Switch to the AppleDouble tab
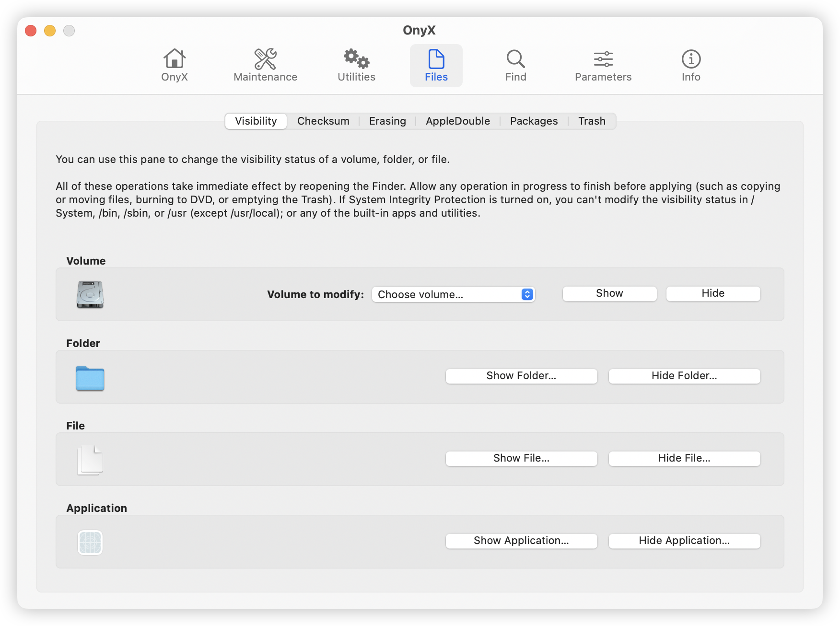 tap(458, 121)
